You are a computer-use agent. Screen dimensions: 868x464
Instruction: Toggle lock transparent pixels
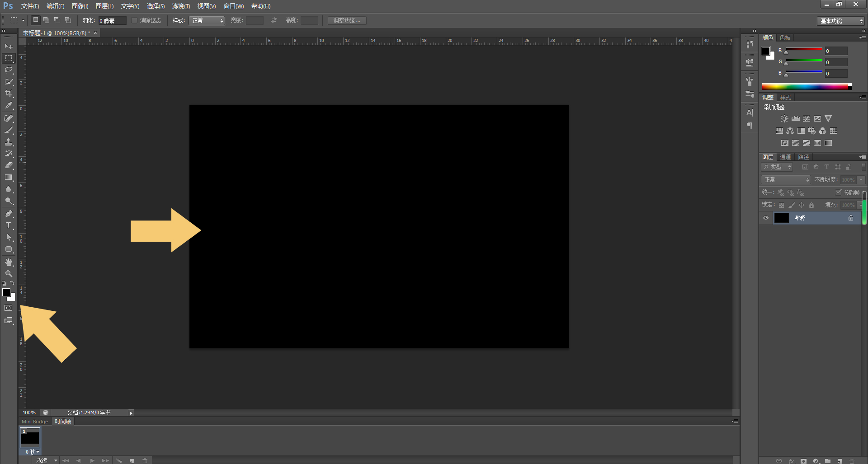(x=781, y=205)
